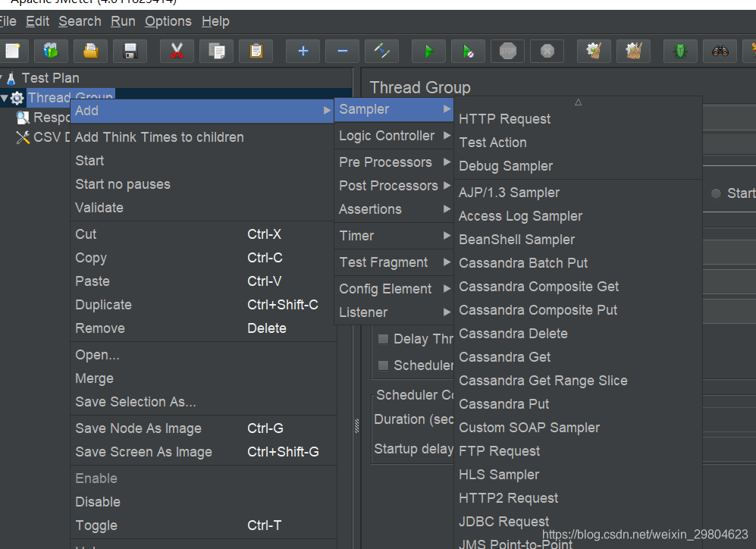This screenshot has height=549, width=756.
Task: Click the Cut scissors icon
Action: 177,51
